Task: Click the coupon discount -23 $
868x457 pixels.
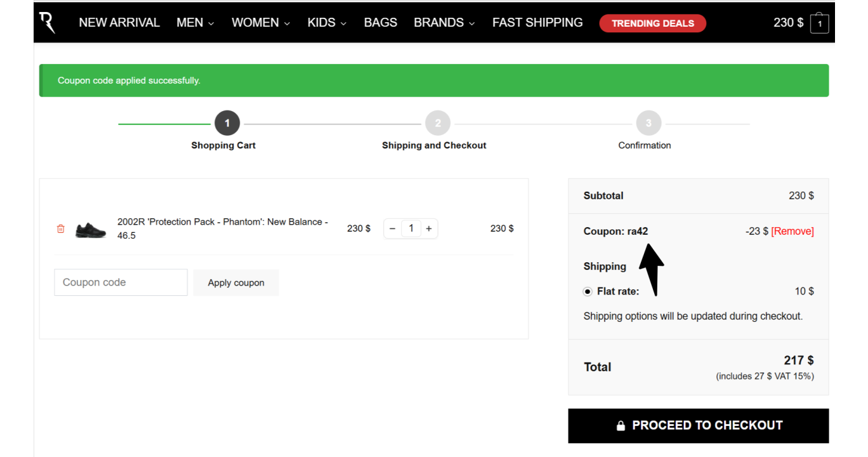Action: (757, 231)
